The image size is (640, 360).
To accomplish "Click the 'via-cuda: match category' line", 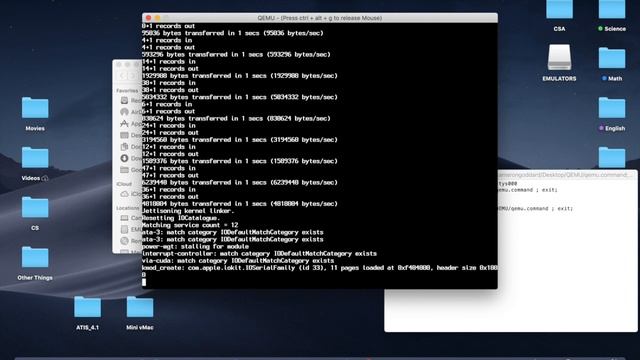I will click(x=238, y=261).
